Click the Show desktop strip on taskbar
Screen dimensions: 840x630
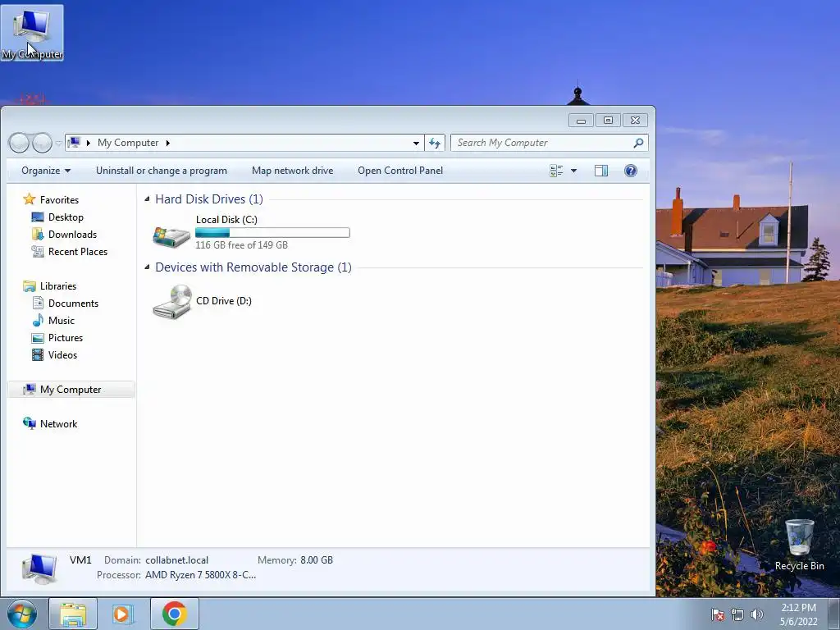tap(833, 614)
